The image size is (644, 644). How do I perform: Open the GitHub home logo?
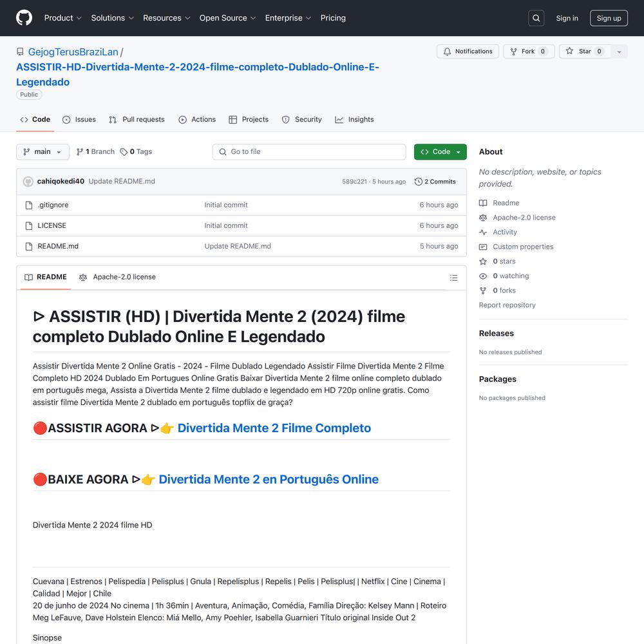(24, 18)
